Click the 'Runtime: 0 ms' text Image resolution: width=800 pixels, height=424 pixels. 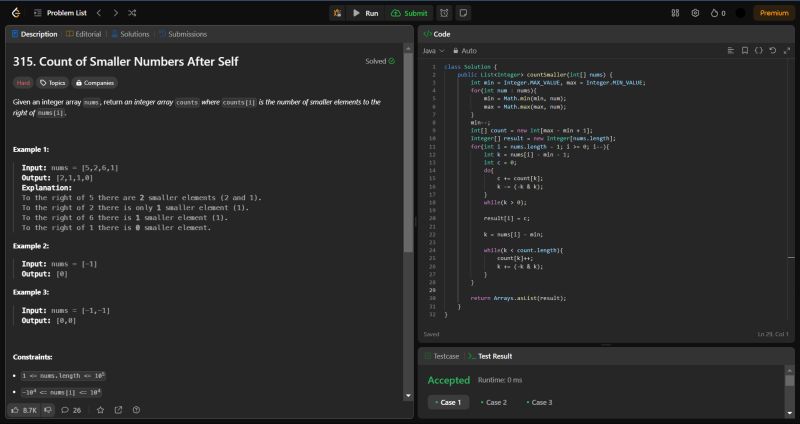[500, 380]
